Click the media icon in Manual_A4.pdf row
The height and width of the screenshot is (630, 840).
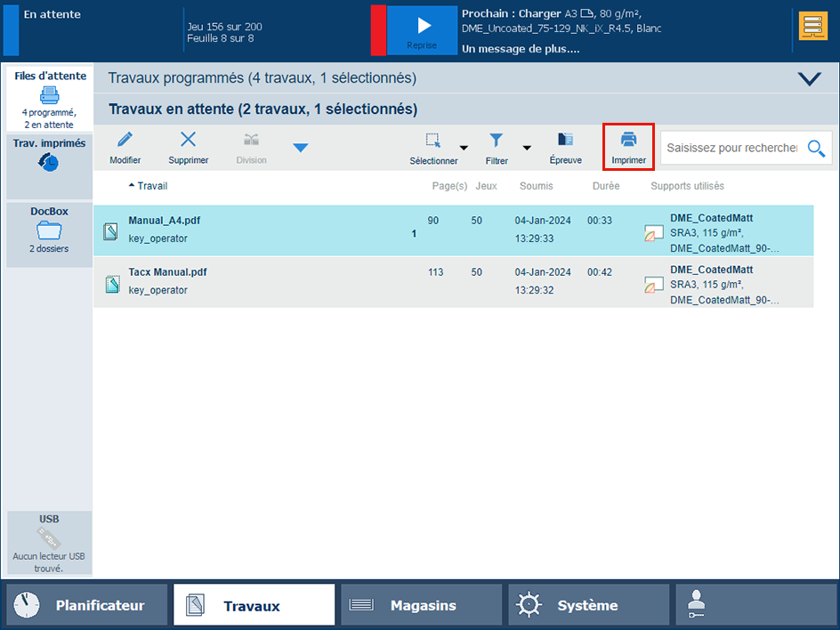(653, 233)
